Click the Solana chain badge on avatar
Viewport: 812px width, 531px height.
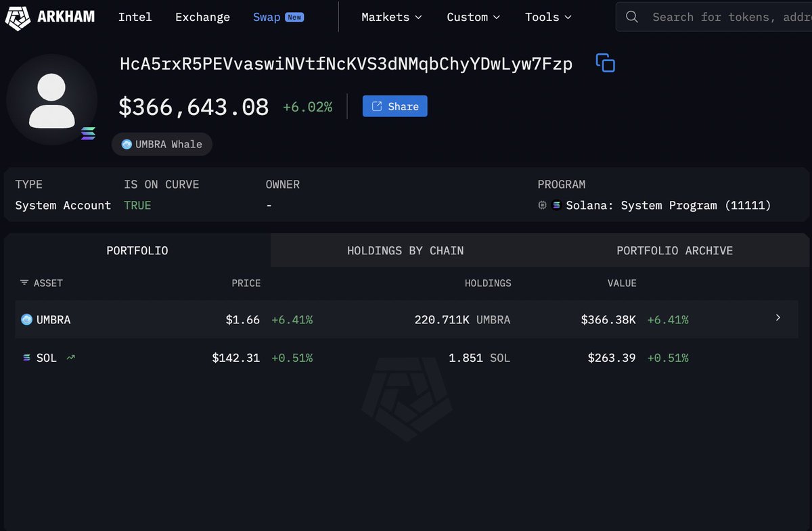coord(88,133)
